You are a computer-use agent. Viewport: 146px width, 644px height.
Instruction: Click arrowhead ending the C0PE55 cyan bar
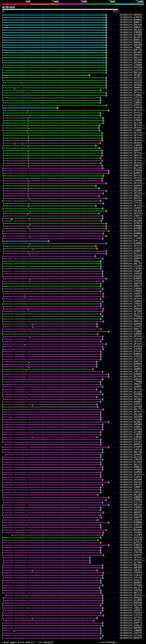tap(58, 108)
